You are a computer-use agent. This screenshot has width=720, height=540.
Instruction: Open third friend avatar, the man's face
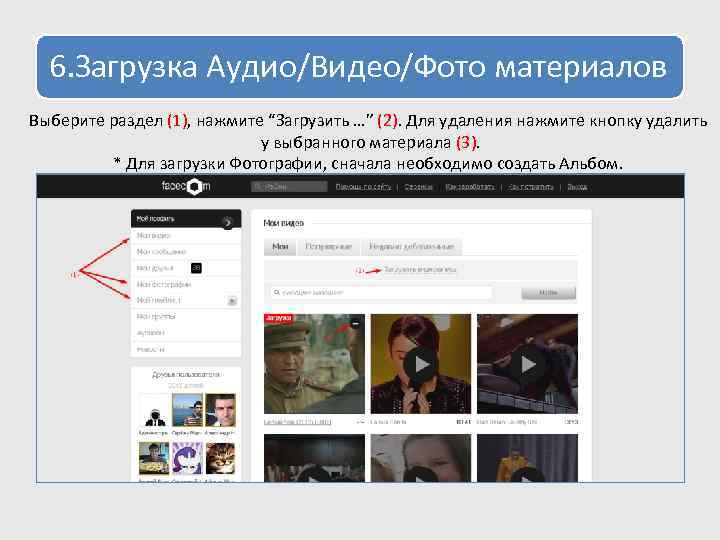[x=220, y=411]
